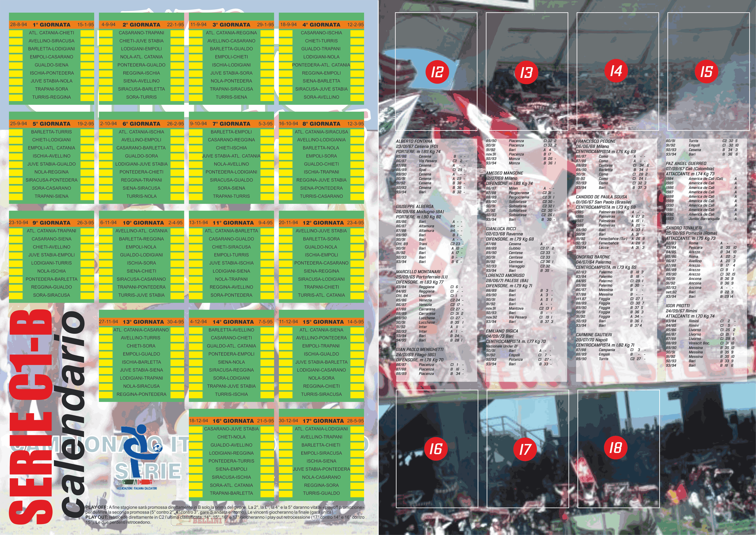Click the '5° GIORNATA' header
The height and width of the screenshot is (535, 756).
click(x=51, y=124)
